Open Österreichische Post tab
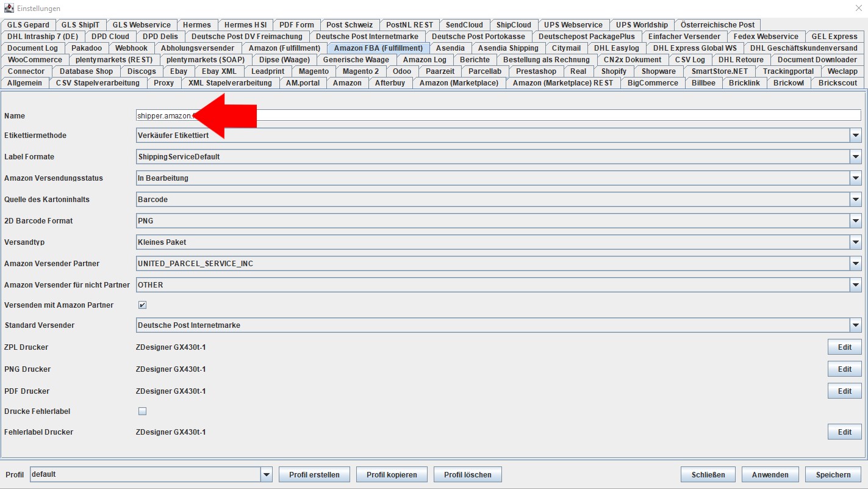This screenshot has height=489, width=868. (x=717, y=25)
